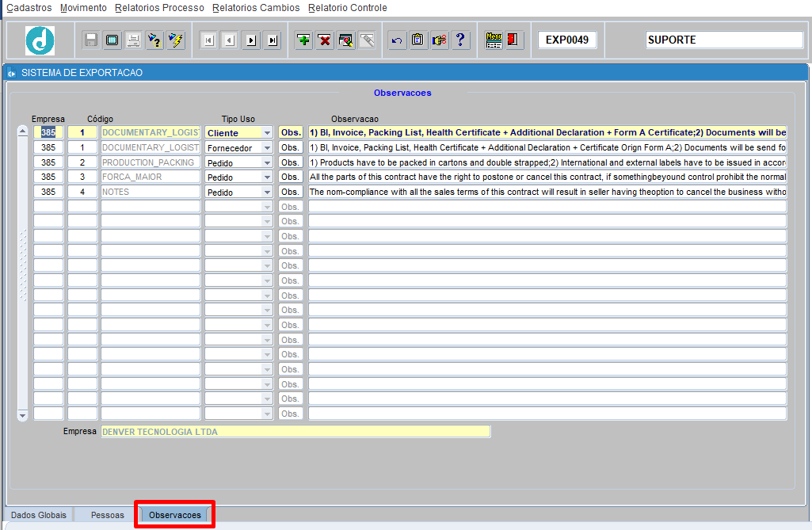This screenshot has width=812, height=530.
Task: Click the scrollbar up arrow
Action: point(22,132)
